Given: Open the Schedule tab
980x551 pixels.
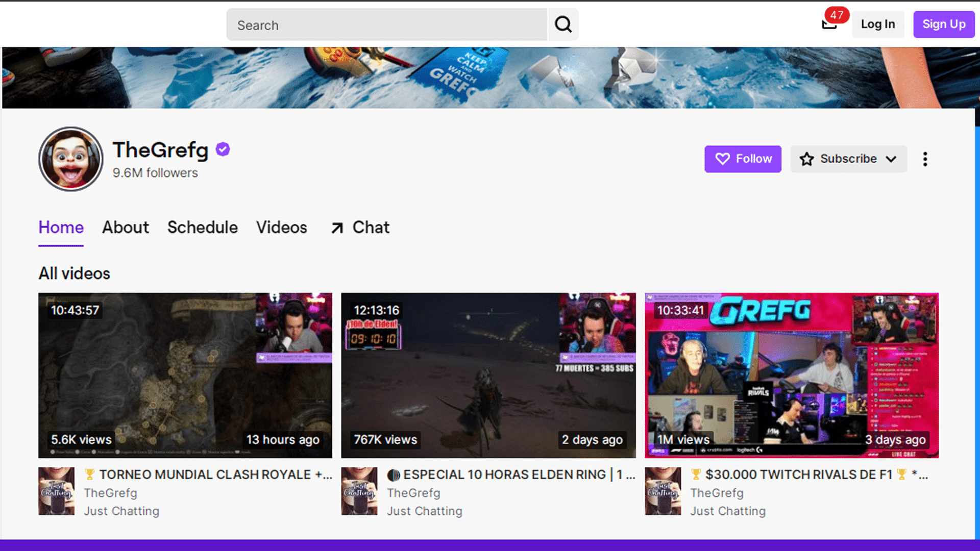Looking at the screenshot, I should (203, 228).
